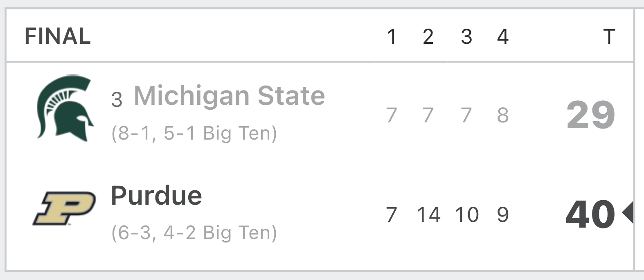This screenshot has height=280, width=644.
Task: Click Purdue's second quarter score 14
Action: point(428,215)
